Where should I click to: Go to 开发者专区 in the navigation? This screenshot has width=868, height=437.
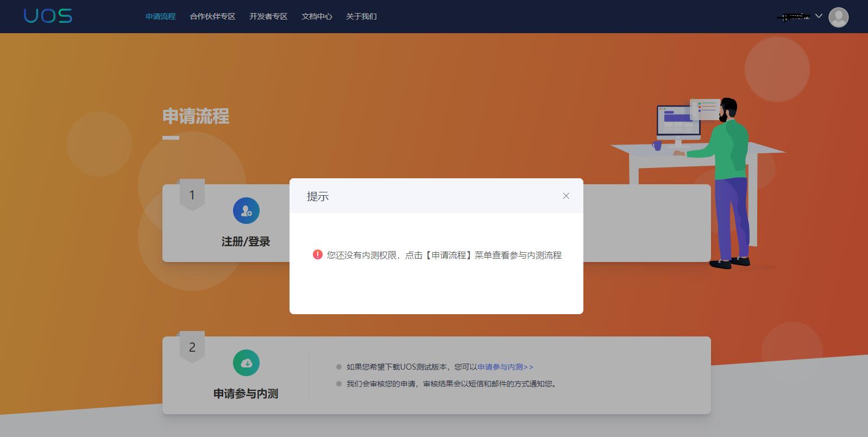point(268,16)
